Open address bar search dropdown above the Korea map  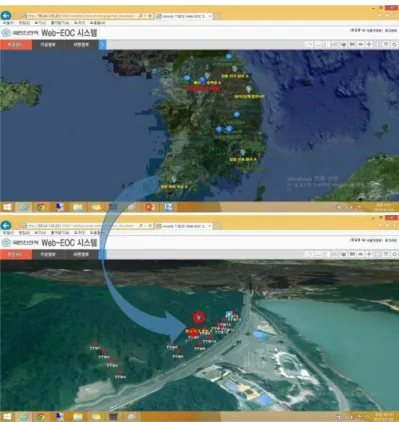point(142,16)
